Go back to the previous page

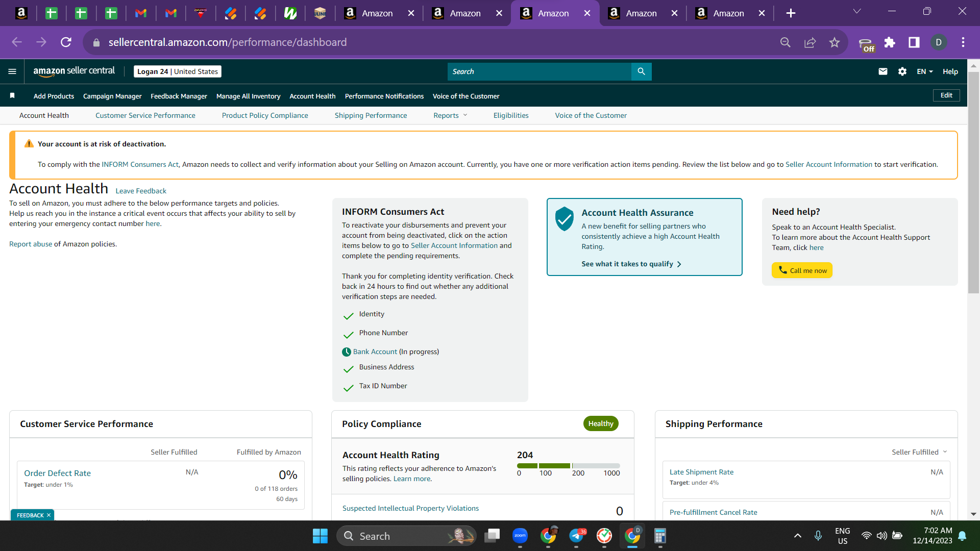click(x=17, y=42)
